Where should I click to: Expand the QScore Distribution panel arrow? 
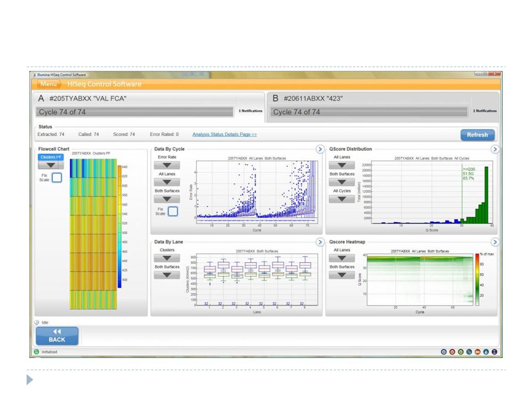click(495, 149)
